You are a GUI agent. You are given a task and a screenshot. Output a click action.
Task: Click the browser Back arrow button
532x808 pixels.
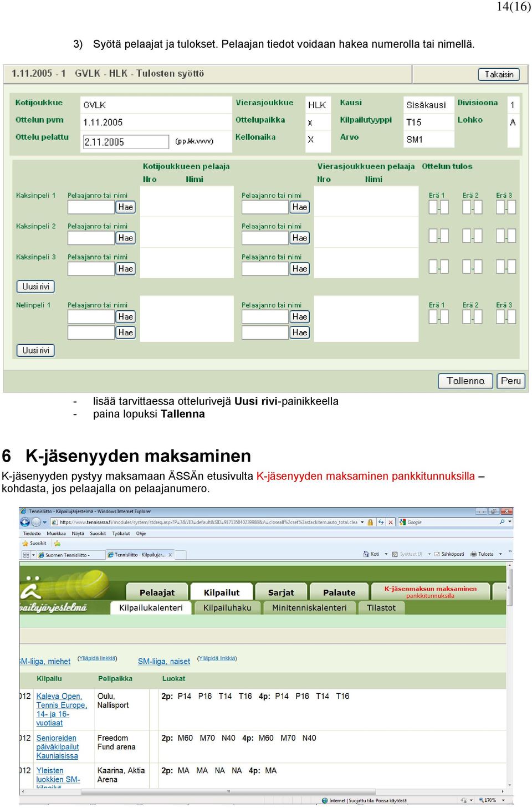coord(25,522)
